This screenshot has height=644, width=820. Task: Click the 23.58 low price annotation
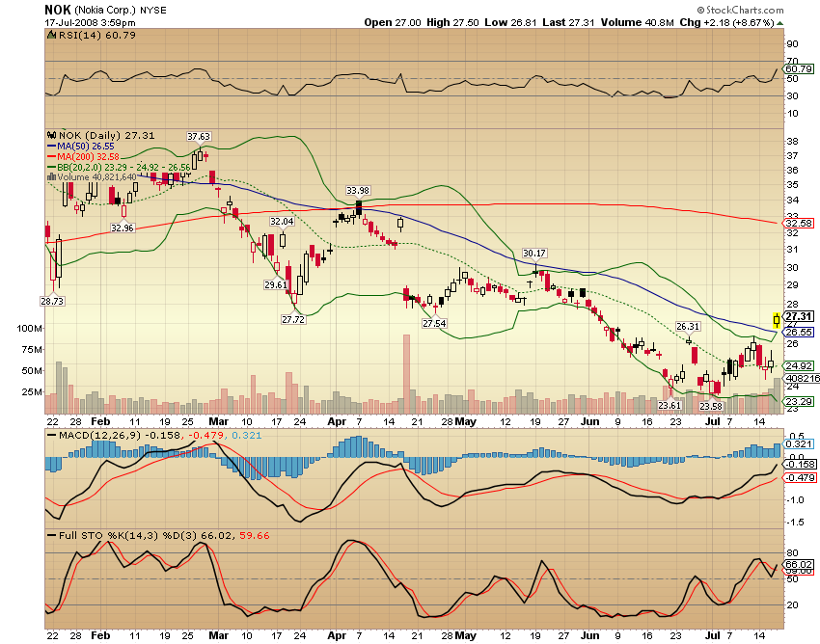711,406
